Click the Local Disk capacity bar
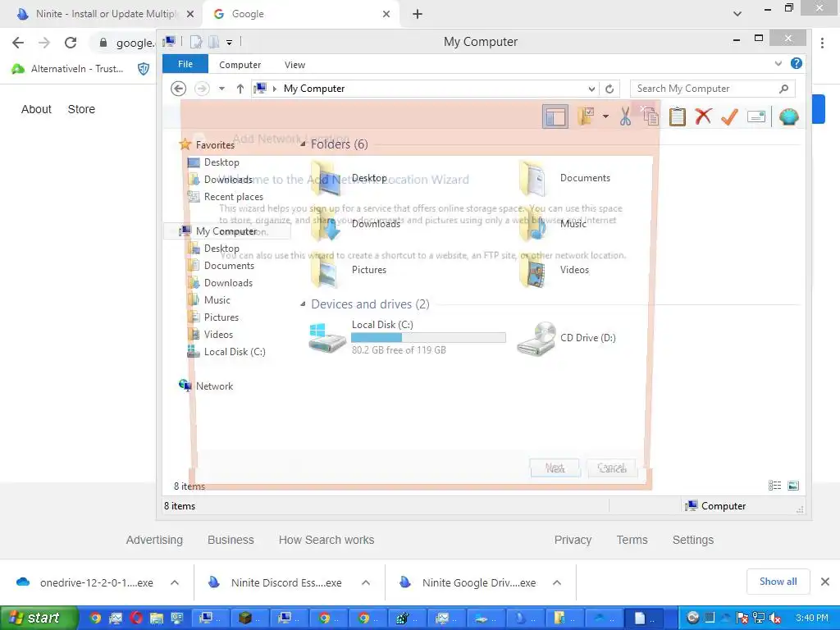 pyautogui.click(x=428, y=337)
